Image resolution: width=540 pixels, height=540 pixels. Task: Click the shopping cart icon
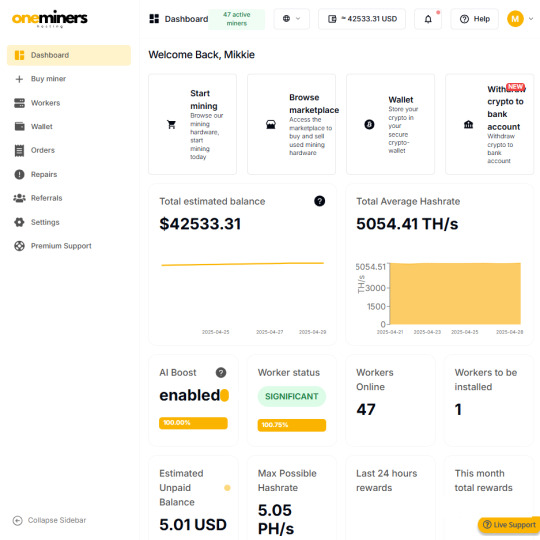[x=171, y=124]
